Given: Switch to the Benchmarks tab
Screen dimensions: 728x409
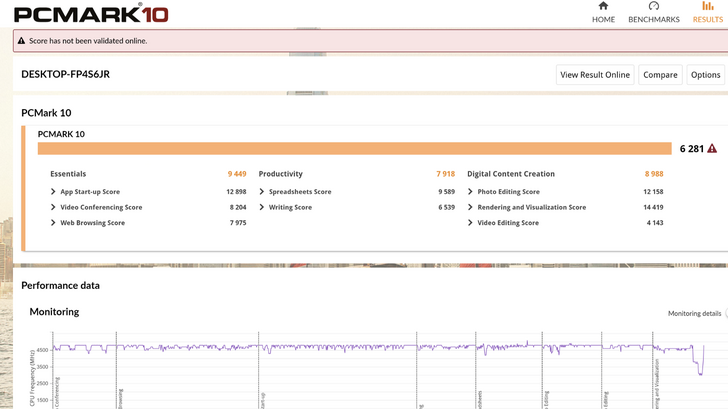Looking at the screenshot, I should 653,19.
